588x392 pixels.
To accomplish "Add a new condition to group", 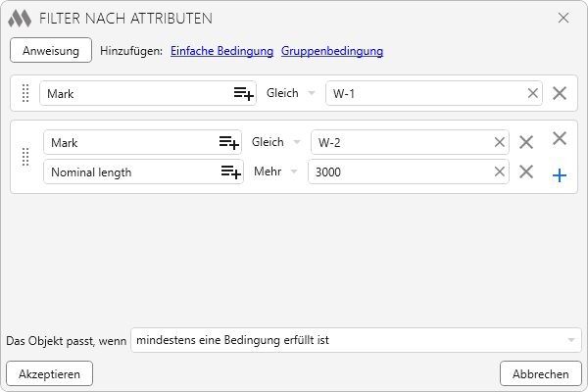I will click(x=560, y=175).
